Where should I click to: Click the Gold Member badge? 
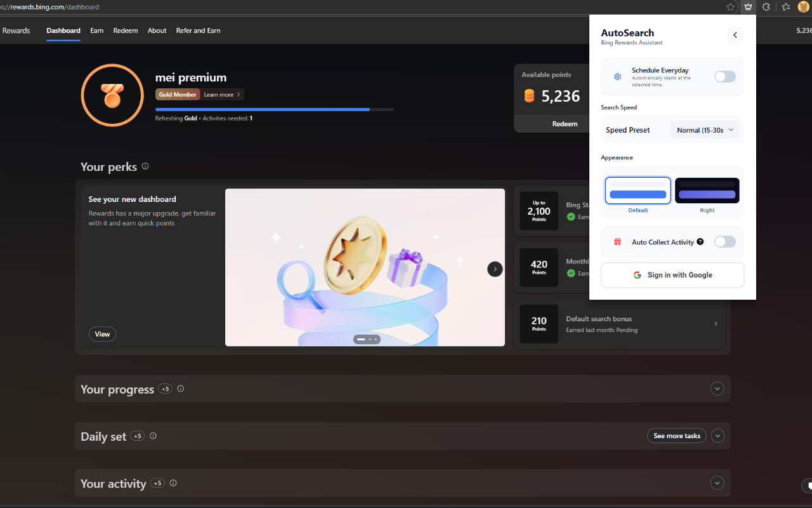pos(178,95)
